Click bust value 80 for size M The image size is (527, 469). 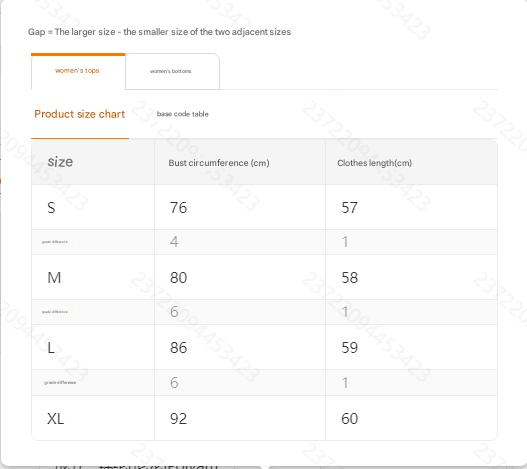point(178,278)
